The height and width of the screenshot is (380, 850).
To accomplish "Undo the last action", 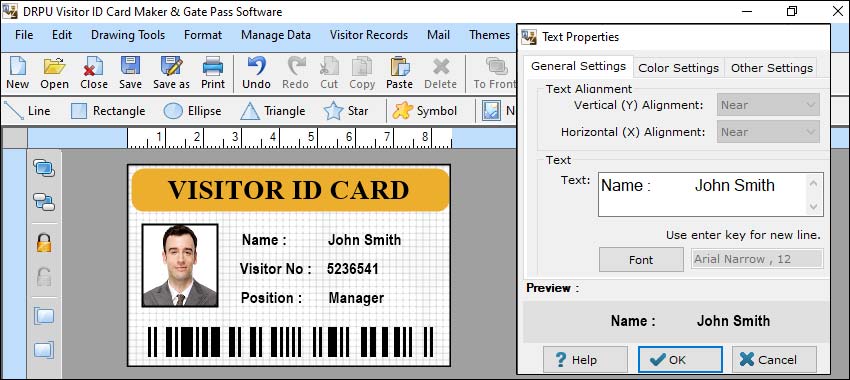I will tap(256, 73).
